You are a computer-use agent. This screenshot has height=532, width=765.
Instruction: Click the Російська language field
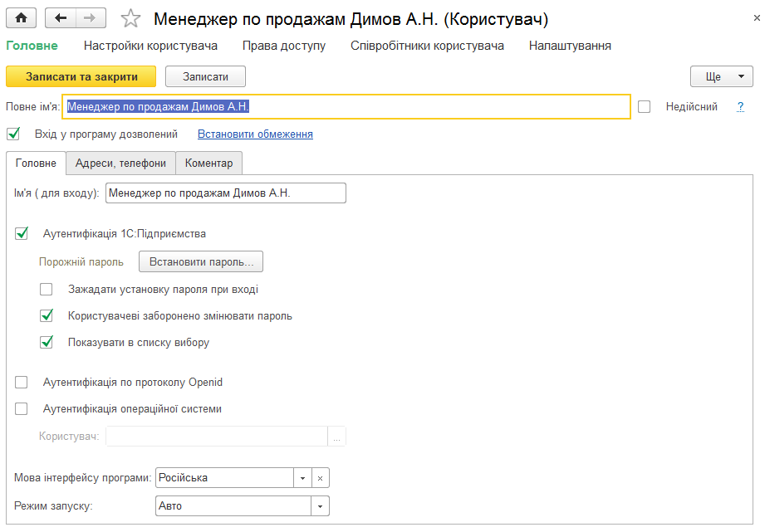[225, 478]
